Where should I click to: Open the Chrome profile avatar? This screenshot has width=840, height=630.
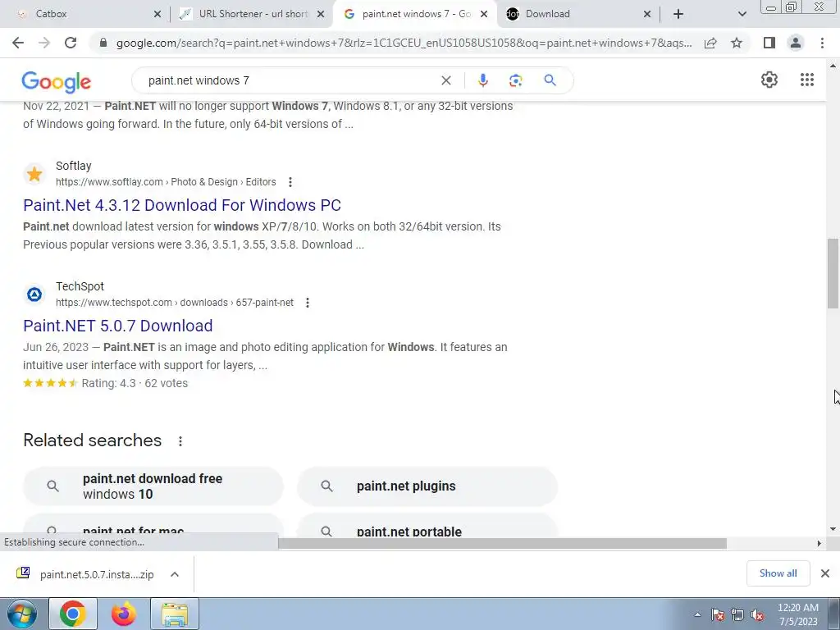796,43
